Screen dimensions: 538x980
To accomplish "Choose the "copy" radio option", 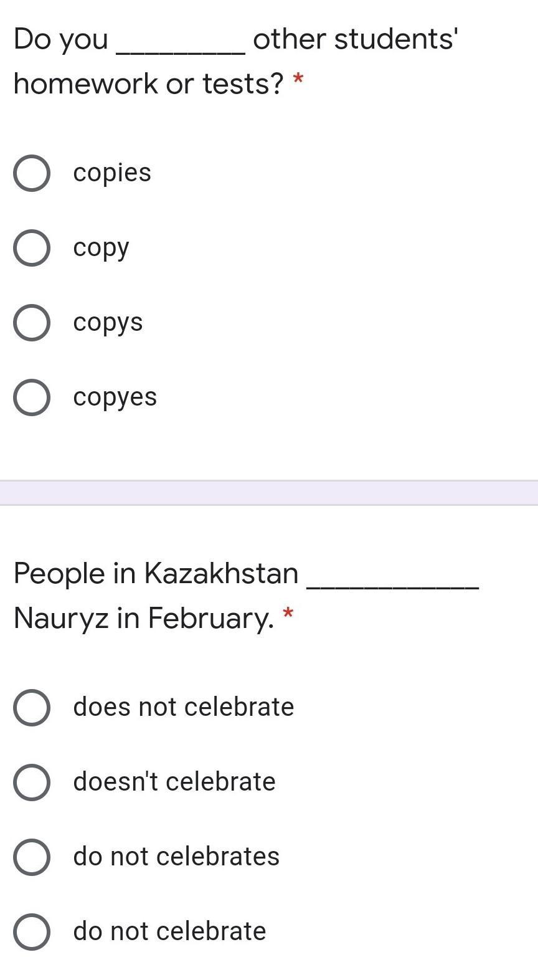I will pyautogui.click(x=32, y=248).
